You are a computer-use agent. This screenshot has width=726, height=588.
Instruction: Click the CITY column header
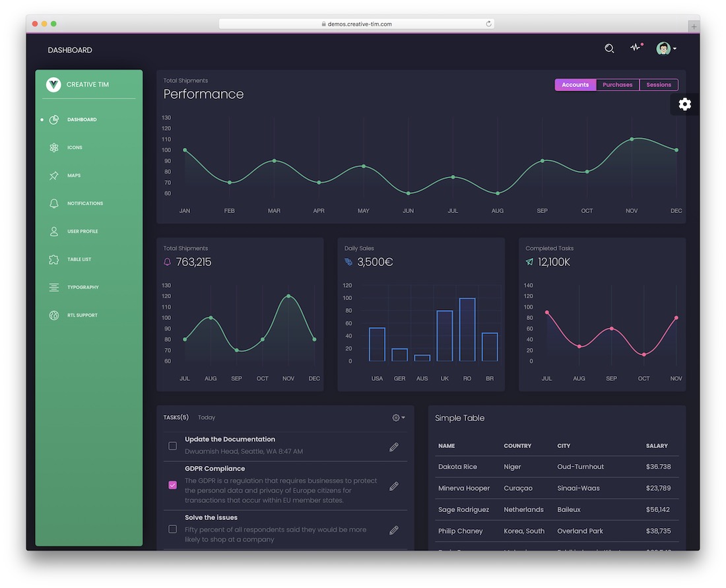pos(564,446)
